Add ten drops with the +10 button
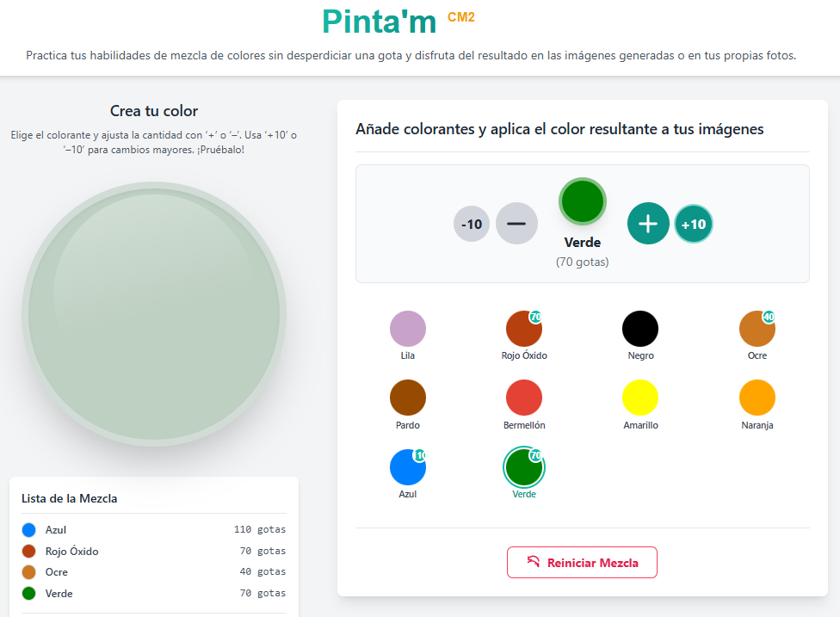The width and height of the screenshot is (840, 617). (694, 225)
